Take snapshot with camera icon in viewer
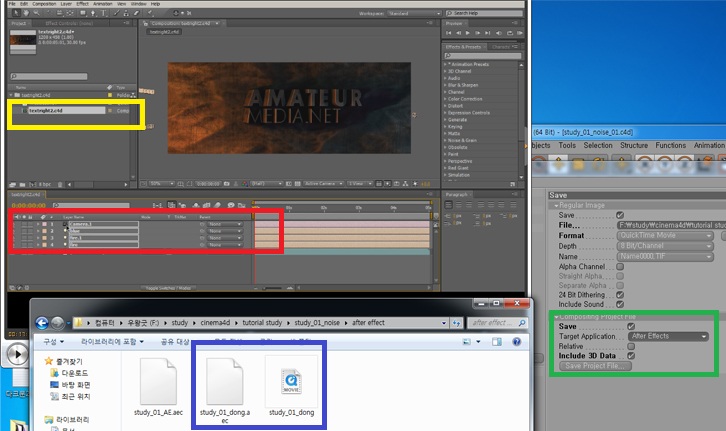Viewport: 726px width, 431px height. pyautogui.click(x=226, y=184)
